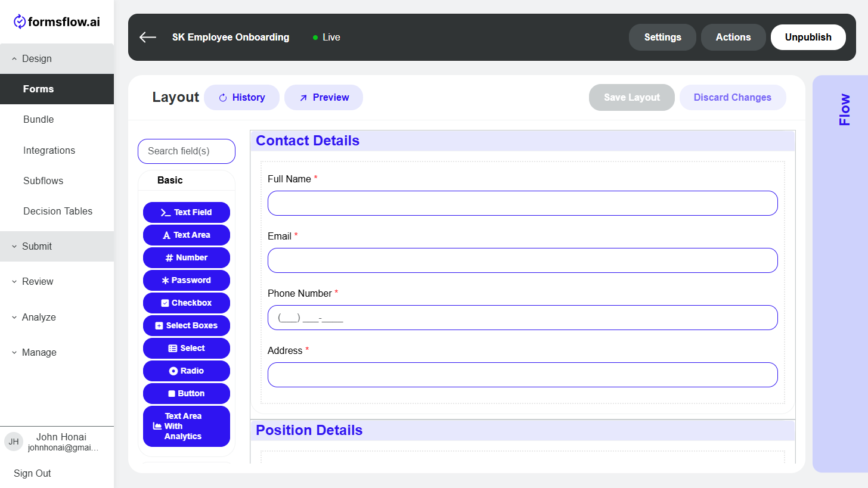Screen dimensions: 868x488
Task: Open form History
Action: [241, 98]
